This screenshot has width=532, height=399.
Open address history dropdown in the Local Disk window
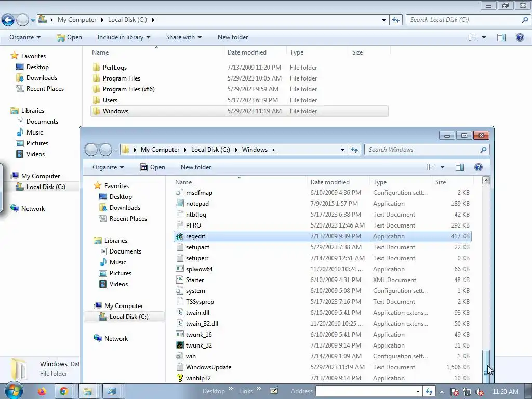[x=384, y=20]
